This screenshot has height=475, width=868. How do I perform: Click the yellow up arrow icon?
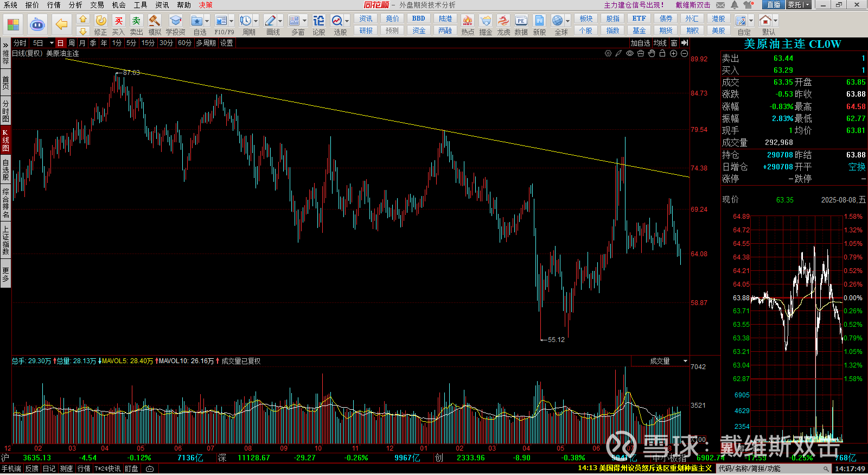pos(83,19)
